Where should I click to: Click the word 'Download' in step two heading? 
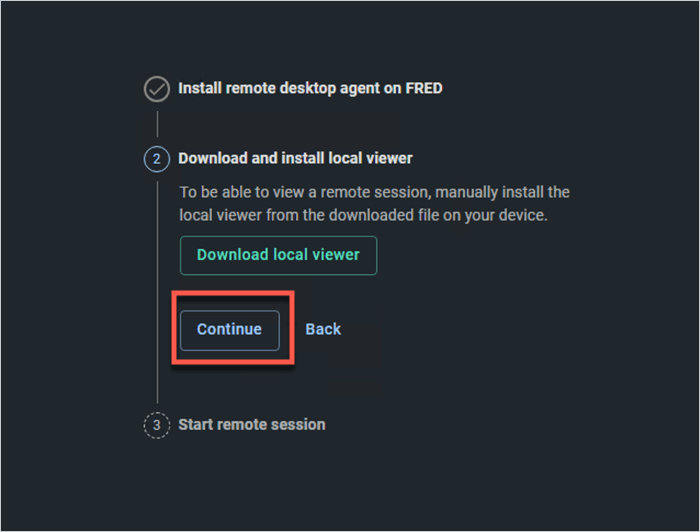[212, 158]
